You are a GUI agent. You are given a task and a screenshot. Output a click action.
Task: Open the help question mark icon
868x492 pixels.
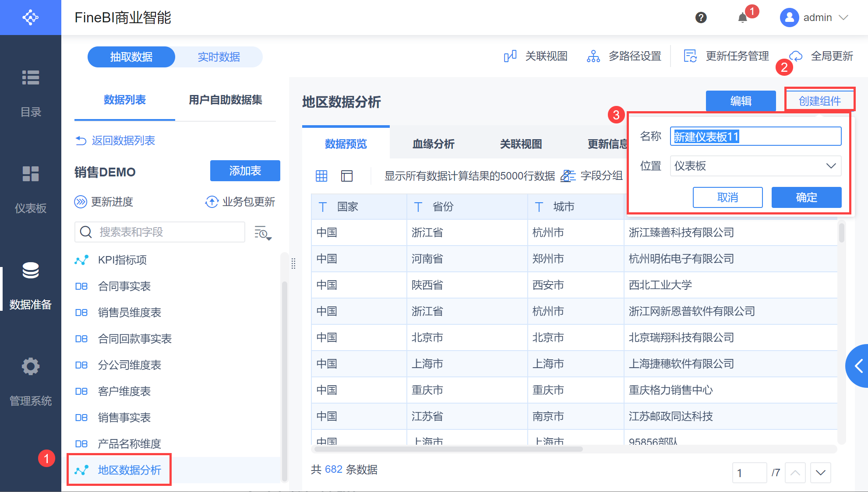tap(701, 18)
